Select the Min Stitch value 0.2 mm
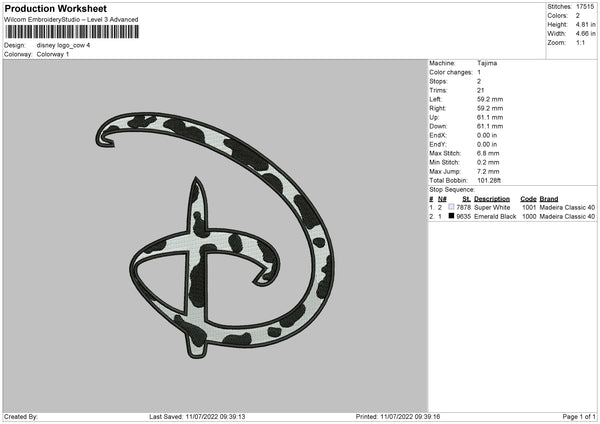The width and height of the screenshot is (600, 424). [488, 163]
